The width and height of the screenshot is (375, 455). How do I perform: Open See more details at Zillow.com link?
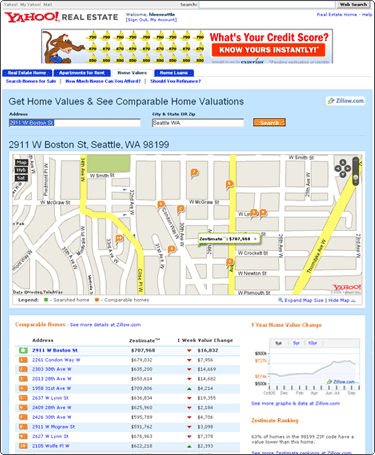point(105,325)
